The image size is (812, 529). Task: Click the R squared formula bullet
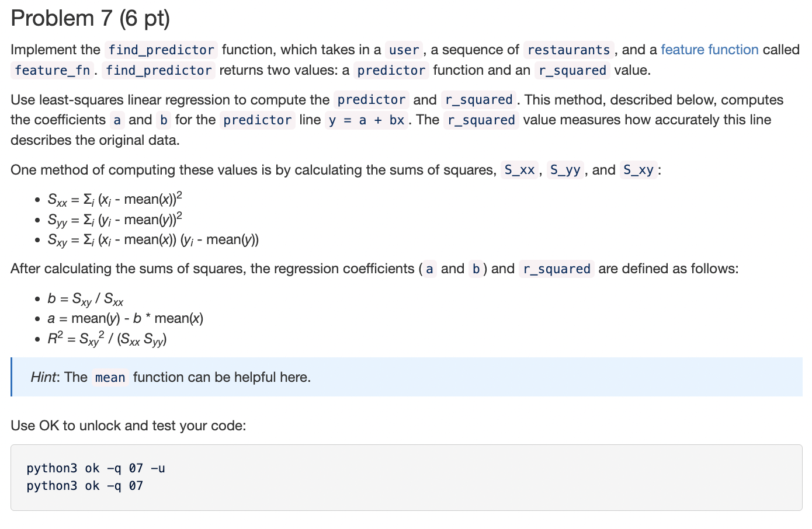tap(106, 337)
